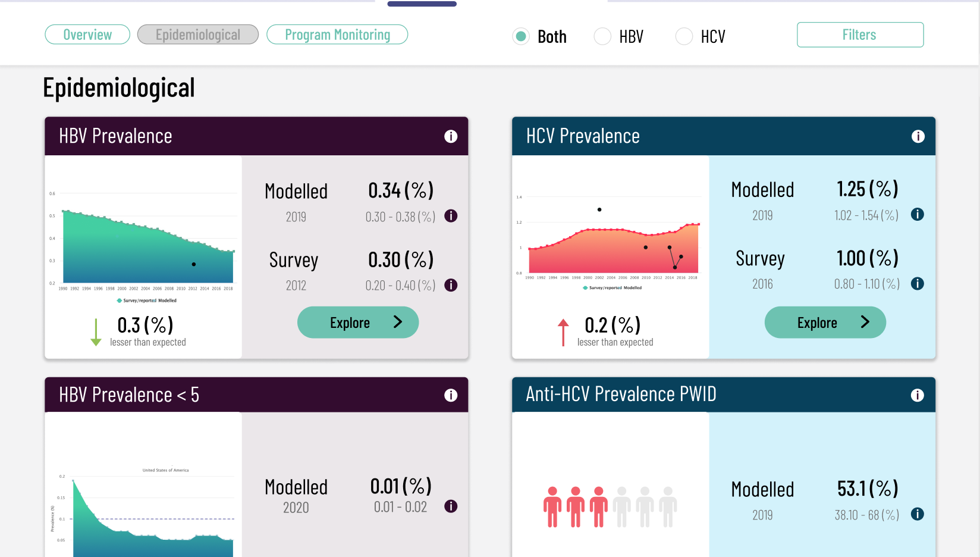Click the HCV Prevalence chart thumbnail
This screenshot has width=980, height=557.
(611, 241)
